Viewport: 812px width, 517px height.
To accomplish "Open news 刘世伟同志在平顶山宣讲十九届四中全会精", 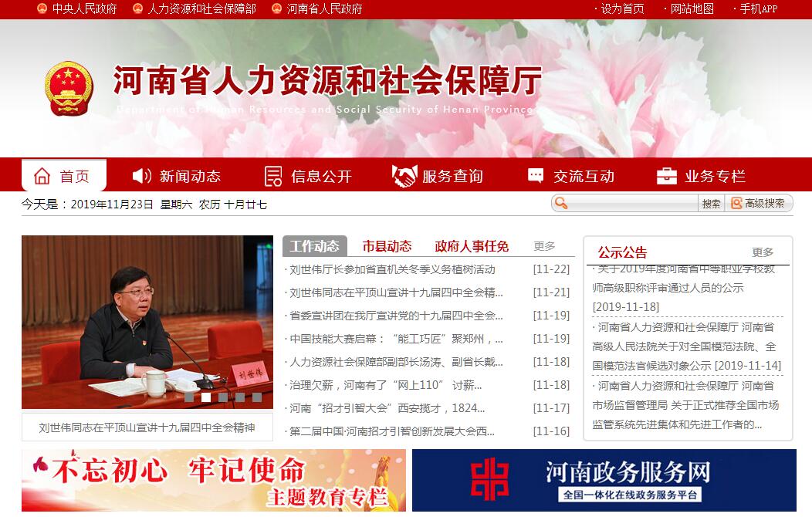I will 396,292.
